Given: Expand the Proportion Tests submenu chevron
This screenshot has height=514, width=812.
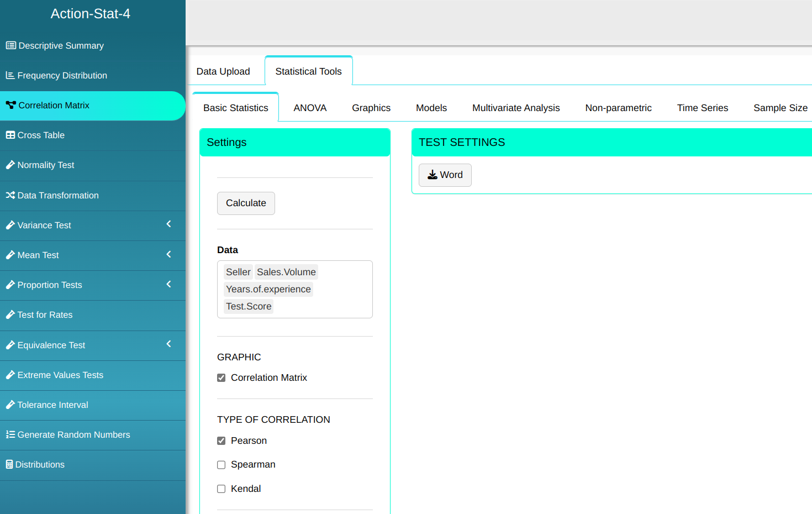Looking at the screenshot, I should (168, 284).
